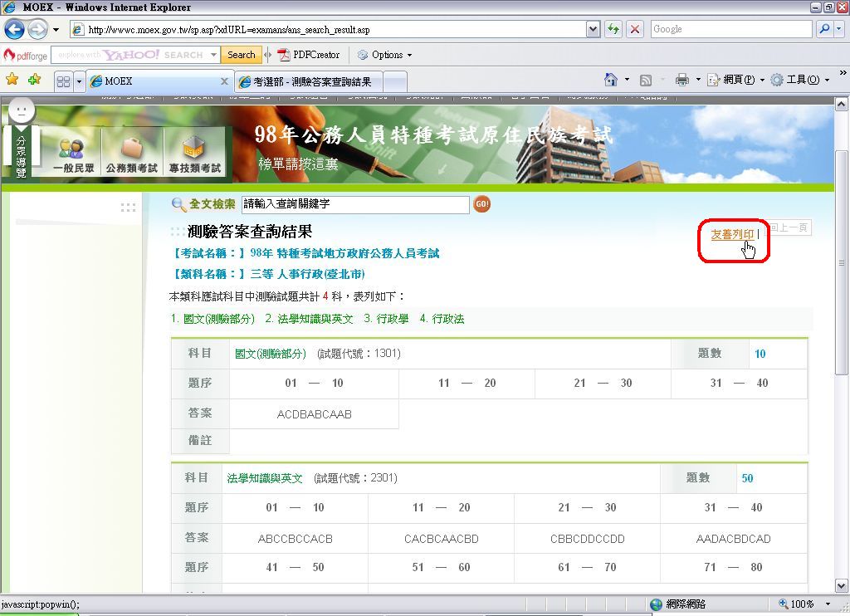Open the Quick Tabs grid icon
This screenshot has height=616, width=850.
(63, 81)
